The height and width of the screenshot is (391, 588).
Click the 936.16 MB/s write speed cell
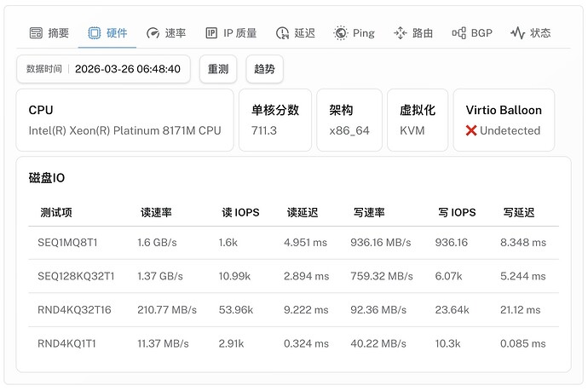[381, 243]
